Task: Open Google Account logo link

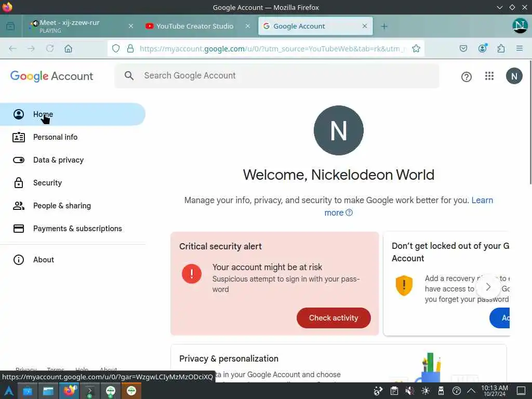Action: (51, 76)
